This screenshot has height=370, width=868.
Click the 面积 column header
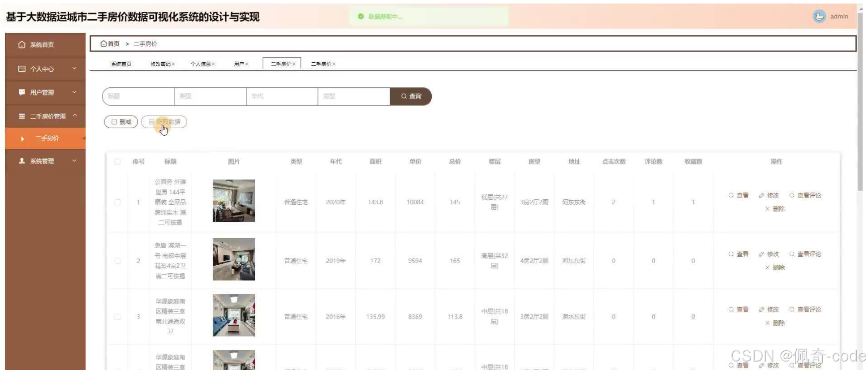375,162
